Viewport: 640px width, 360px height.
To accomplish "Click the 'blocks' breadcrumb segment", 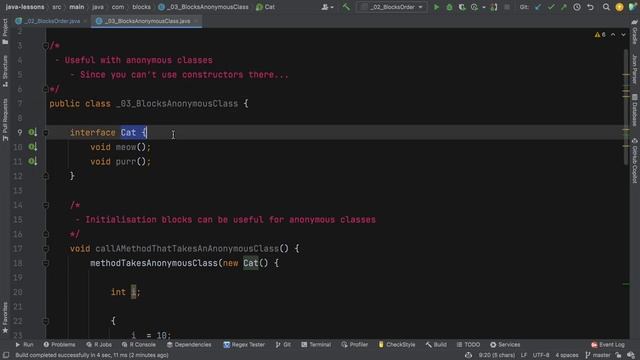I will point(141,7).
